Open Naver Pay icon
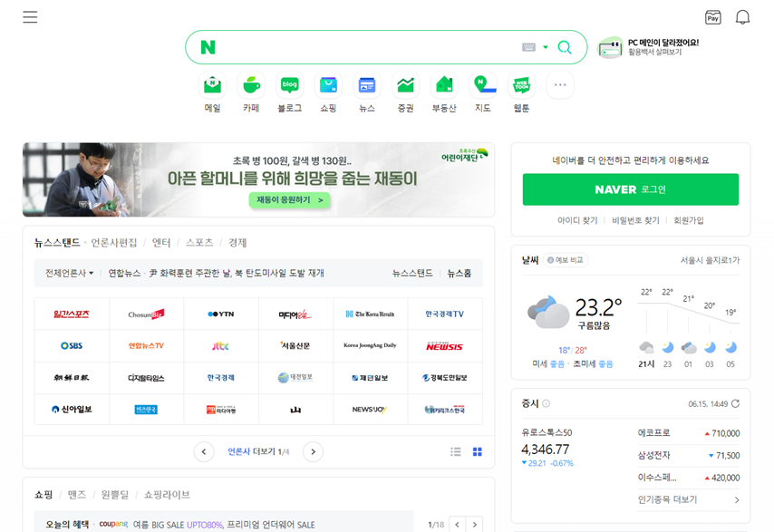 click(712, 17)
